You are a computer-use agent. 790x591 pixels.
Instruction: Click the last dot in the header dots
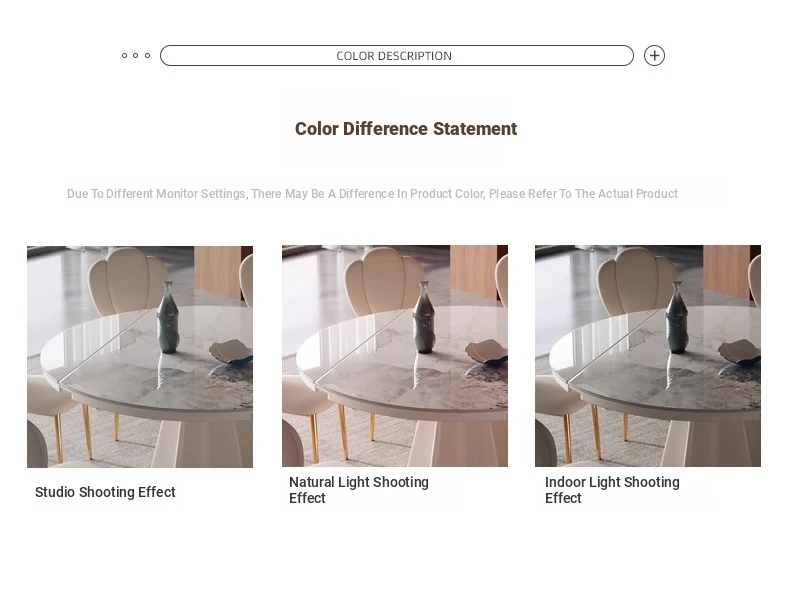tap(148, 56)
